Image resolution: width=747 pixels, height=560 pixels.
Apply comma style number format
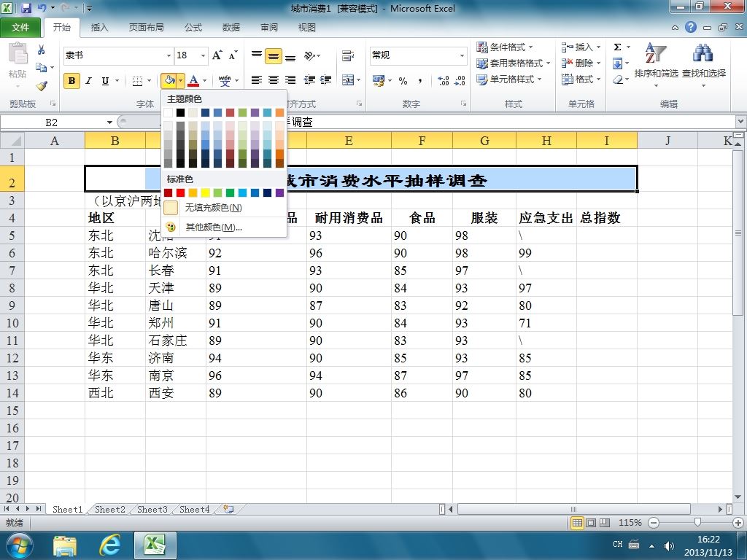click(419, 80)
